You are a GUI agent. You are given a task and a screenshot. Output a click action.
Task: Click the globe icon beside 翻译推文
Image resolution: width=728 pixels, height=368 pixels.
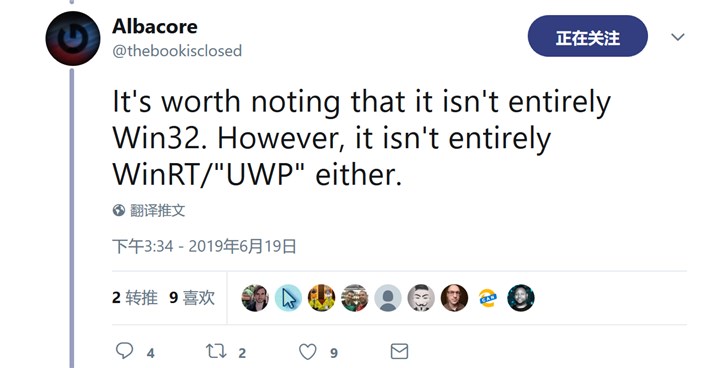pos(119,210)
